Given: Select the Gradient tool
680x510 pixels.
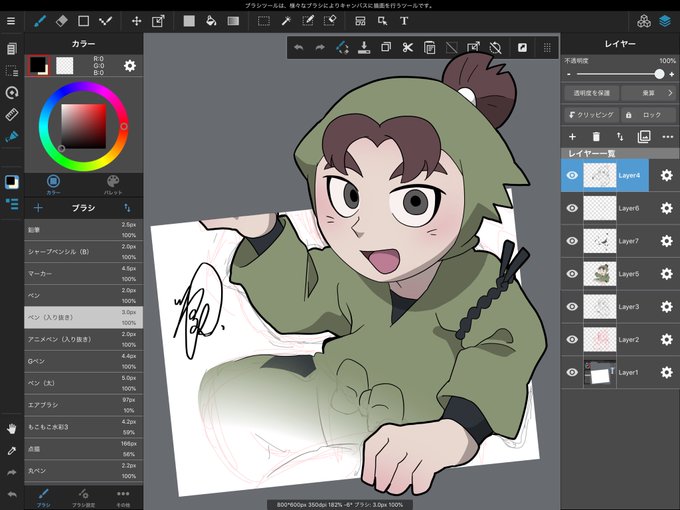Looking at the screenshot, I should pos(233,21).
